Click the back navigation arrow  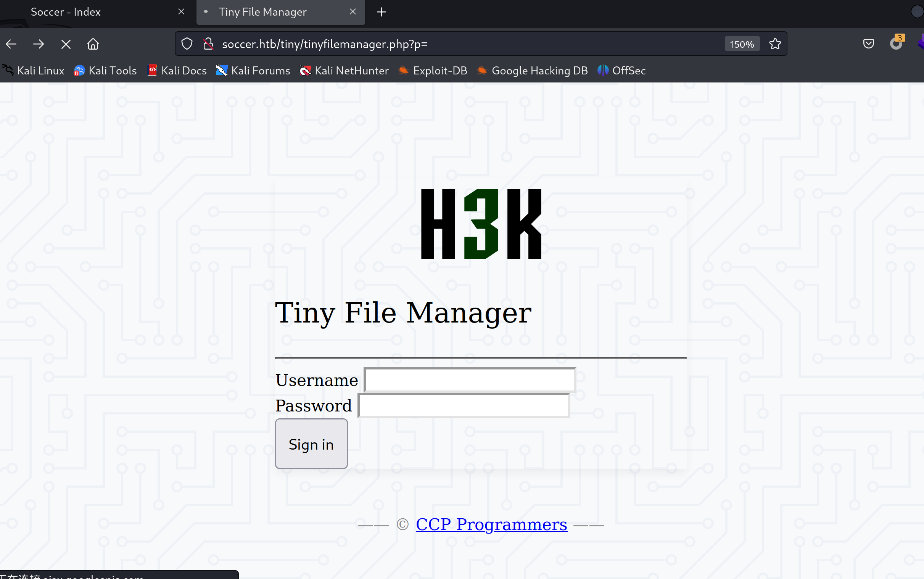tap(11, 44)
